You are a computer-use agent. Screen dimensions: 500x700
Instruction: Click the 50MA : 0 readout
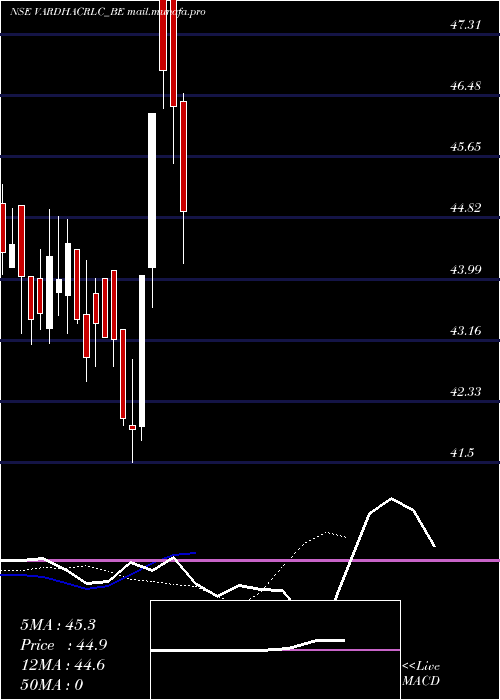(x=52, y=685)
